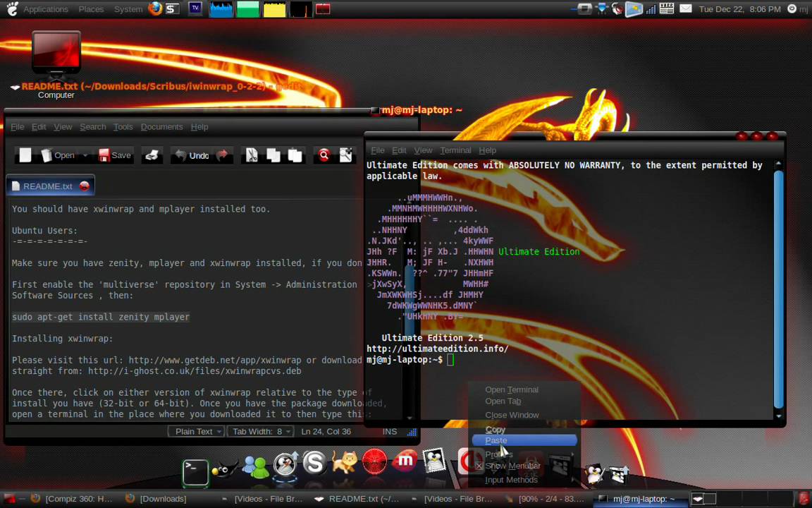The image size is (812, 508).
Task: Click the green system monitor graph applet
Action: click(247, 8)
